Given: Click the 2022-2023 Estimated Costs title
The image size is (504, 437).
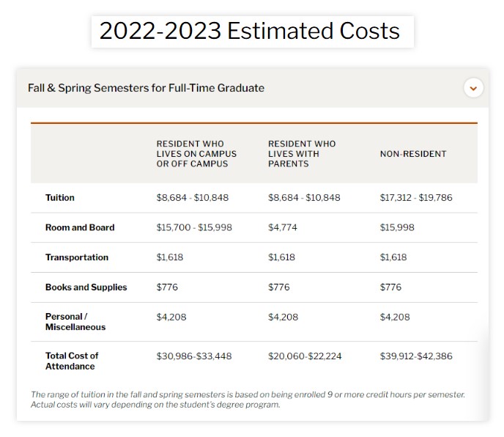Looking at the screenshot, I should coord(249,32).
